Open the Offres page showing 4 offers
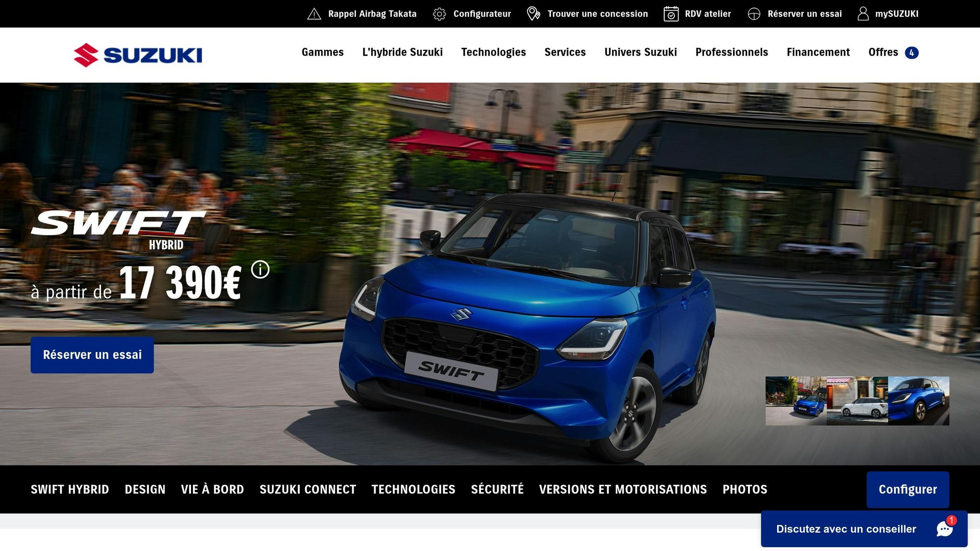 click(x=883, y=52)
